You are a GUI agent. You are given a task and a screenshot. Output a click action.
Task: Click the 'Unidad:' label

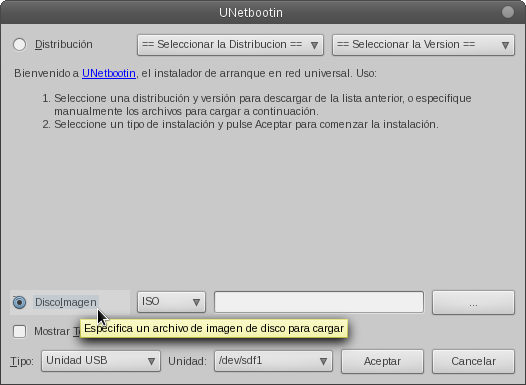187,361
